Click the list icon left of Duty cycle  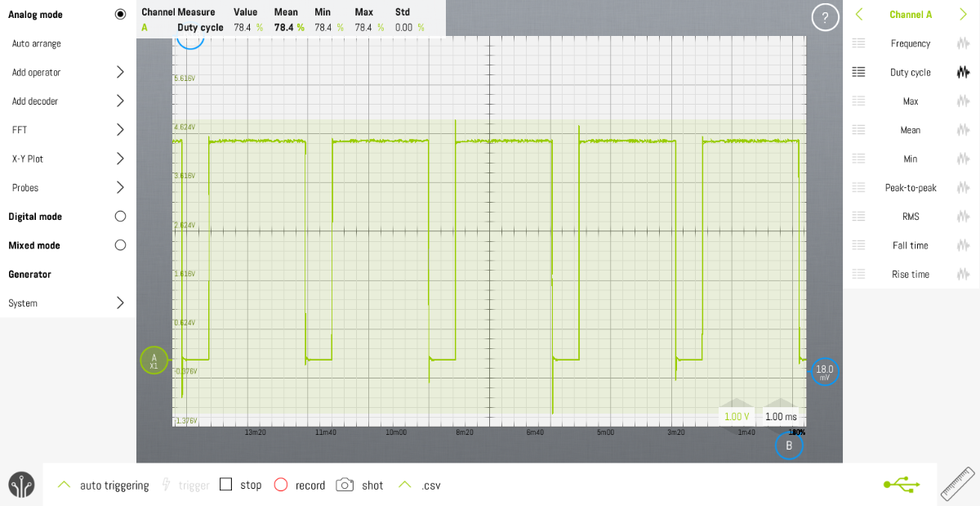[x=858, y=72]
